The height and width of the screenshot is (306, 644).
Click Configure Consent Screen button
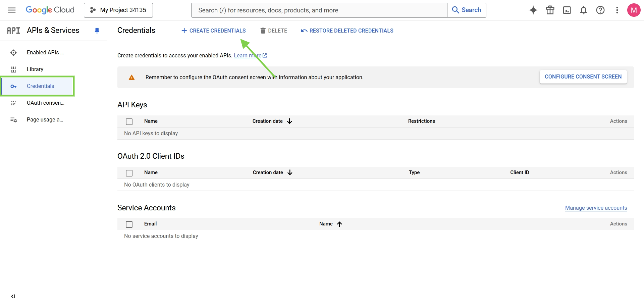583,77
